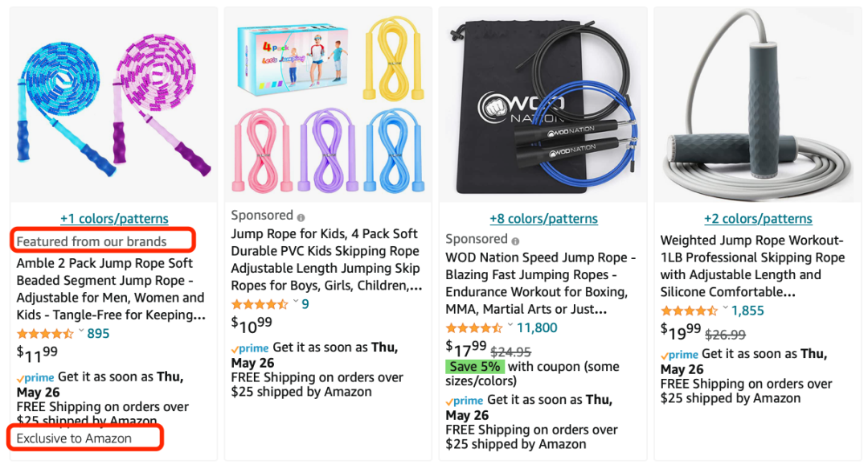The height and width of the screenshot is (465, 868).
Task: Open the +8 colors/patterns link
Action: [543, 219]
